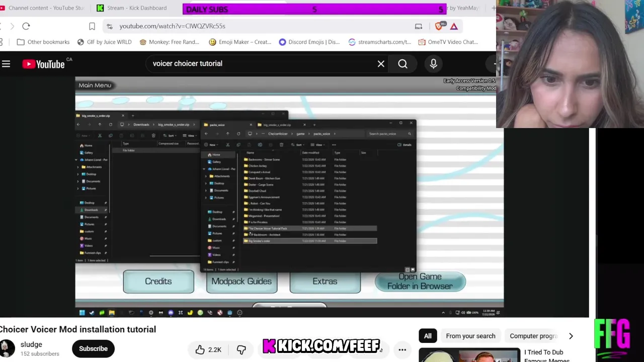Open the OmeTV Video Chat bookmark
Image resolution: width=644 pixels, height=362 pixels.
(448, 42)
